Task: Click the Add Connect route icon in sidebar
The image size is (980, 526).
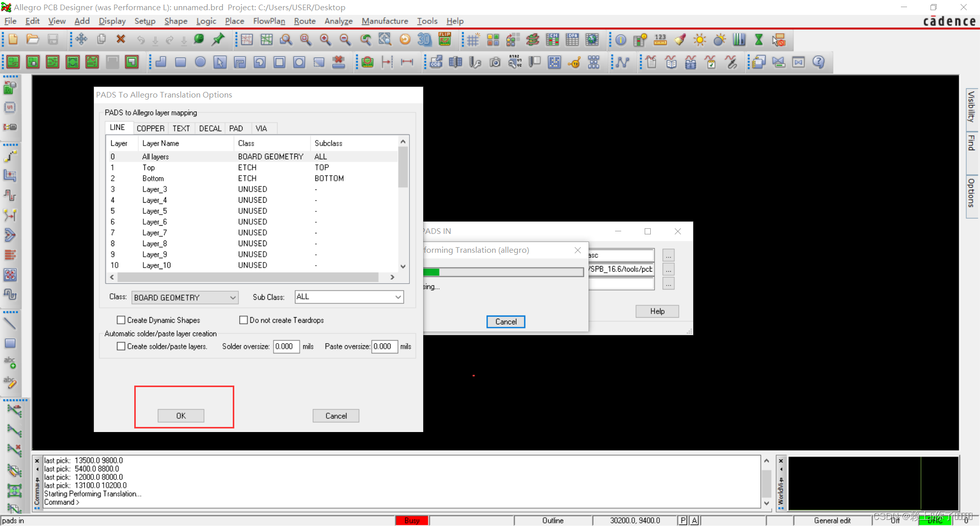Action: click(10, 156)
